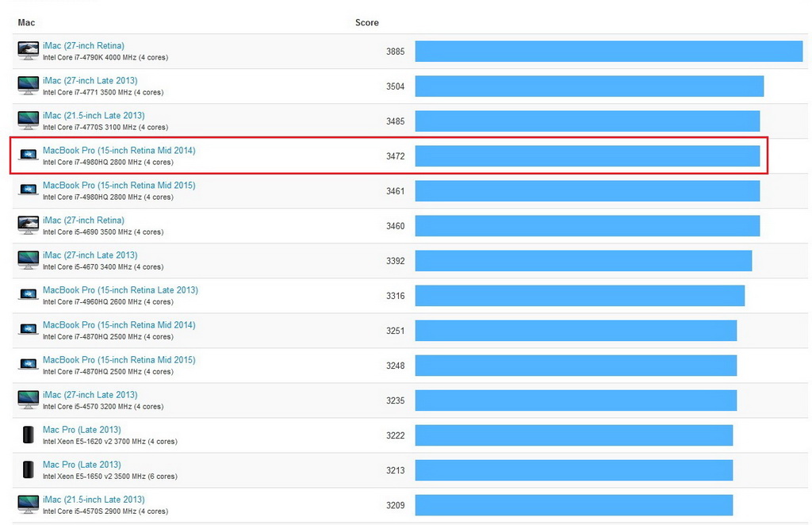The height and width of the screenshot is (525, 812).
Task: Open Mac Pro (Late 2013) link scoring 3222
Action: coord(82,429)
